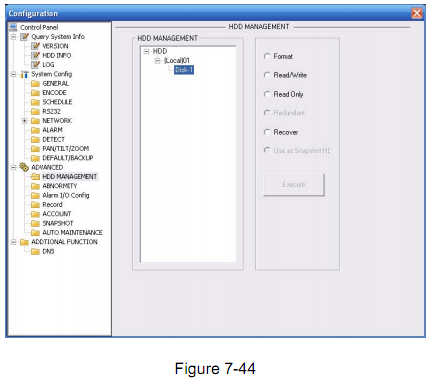Click the Control Panel computer icon
The image size is (428, 380).
[13, 27]
